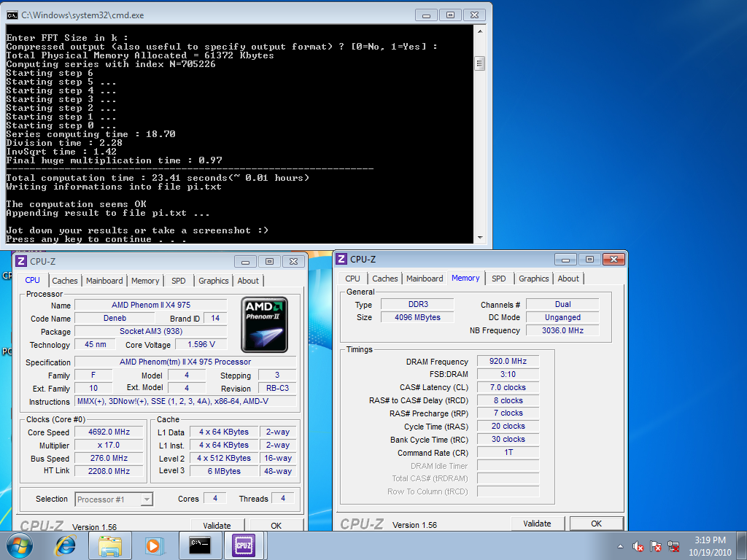Viewport: 747px width, 560px height.
Task: Click the Bus Speed value 276.0 MHz
Action: pyautogui.click(x=109, y=458)
